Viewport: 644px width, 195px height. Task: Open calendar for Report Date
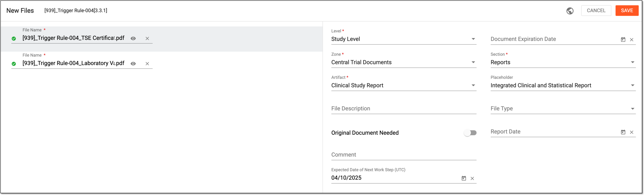[x=623, y=132]
